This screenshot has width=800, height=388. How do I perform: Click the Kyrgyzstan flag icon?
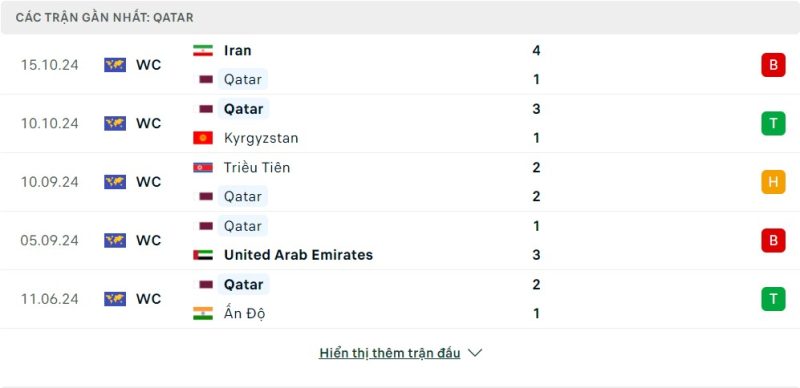tap(203, 138)
